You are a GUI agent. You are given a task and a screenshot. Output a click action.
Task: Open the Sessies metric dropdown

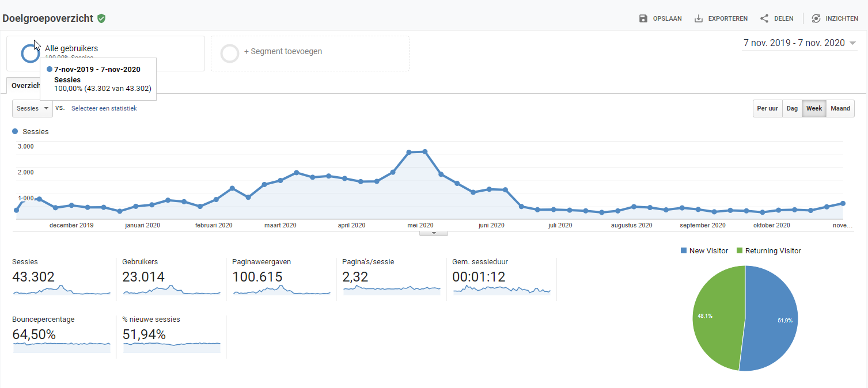pyautogui.click(x=32, y=108)
